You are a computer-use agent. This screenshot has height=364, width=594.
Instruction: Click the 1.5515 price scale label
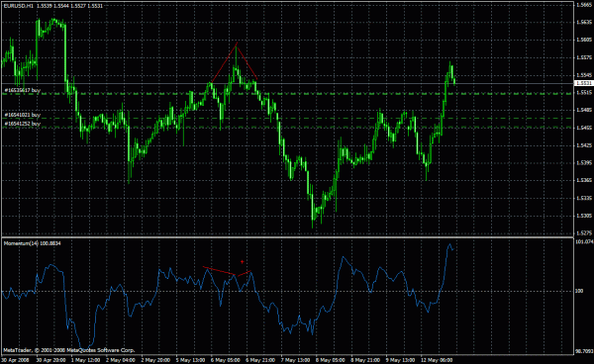584,92
